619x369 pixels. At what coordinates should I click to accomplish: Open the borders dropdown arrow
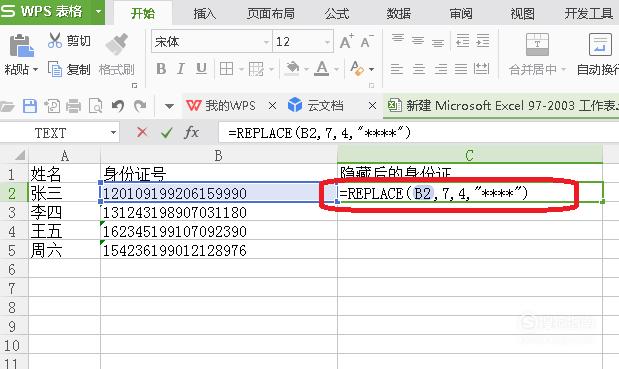tap(241, 69)
